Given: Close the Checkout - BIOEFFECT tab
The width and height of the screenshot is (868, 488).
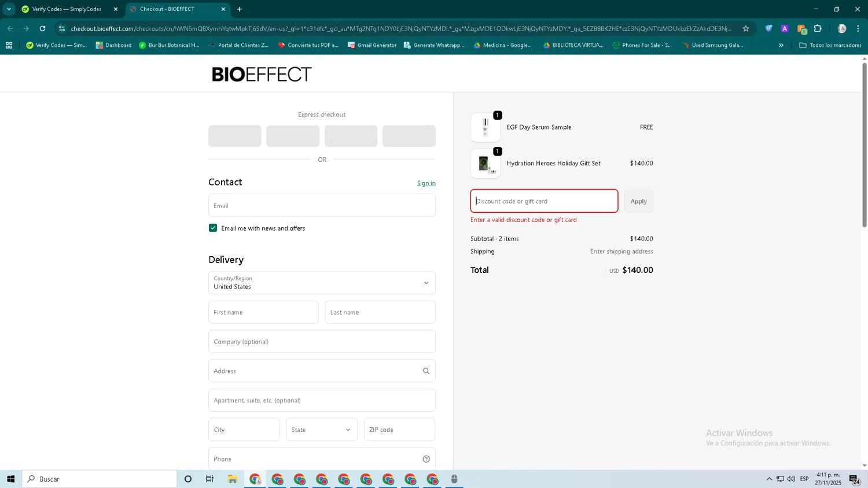Looking at the screenshot, I should [x=223, y=9].
